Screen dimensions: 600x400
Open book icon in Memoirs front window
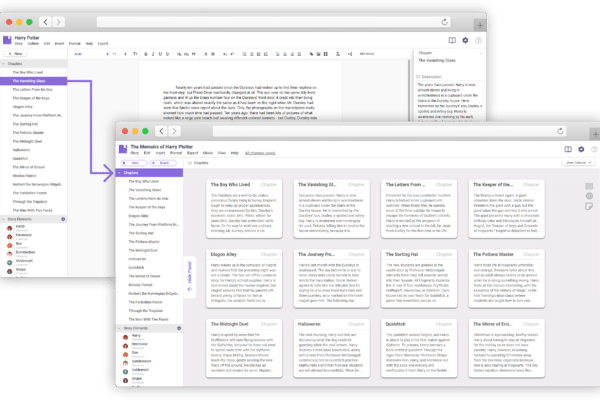(568, 149)
